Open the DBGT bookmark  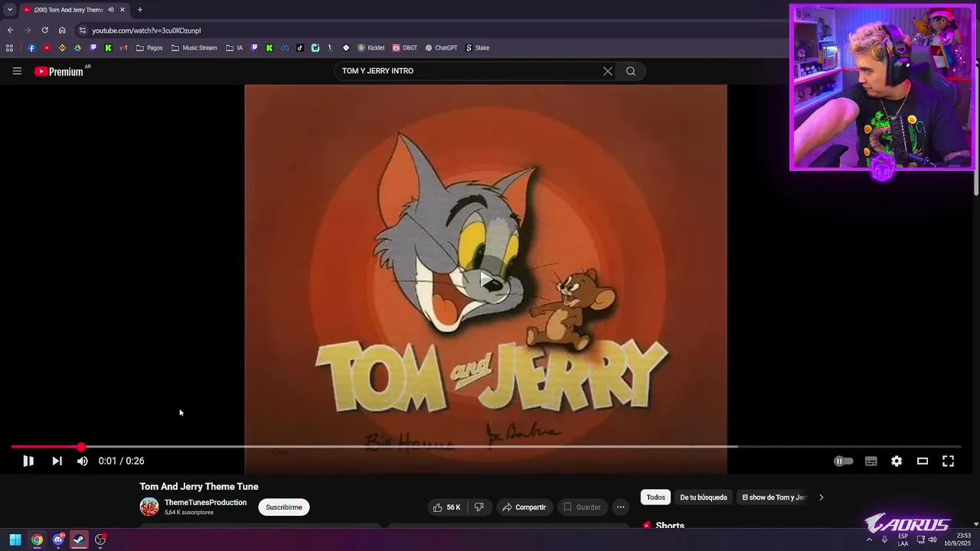coord(405,47)
